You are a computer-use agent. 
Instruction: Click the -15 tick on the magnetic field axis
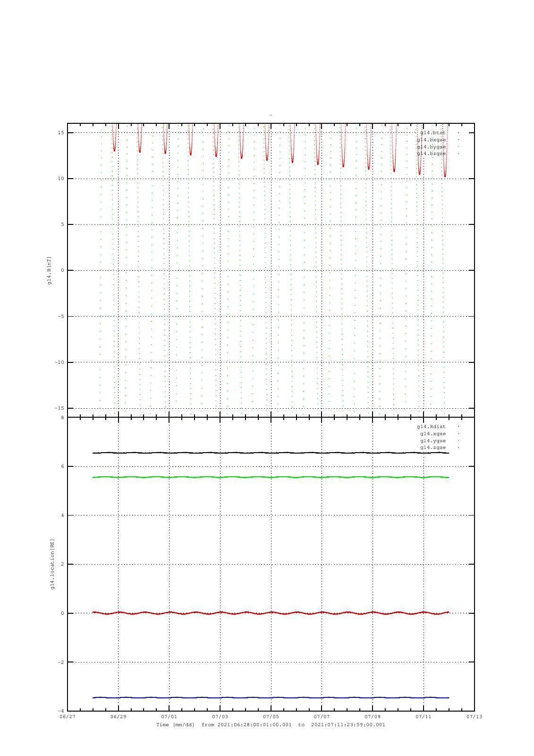point(60,408)
